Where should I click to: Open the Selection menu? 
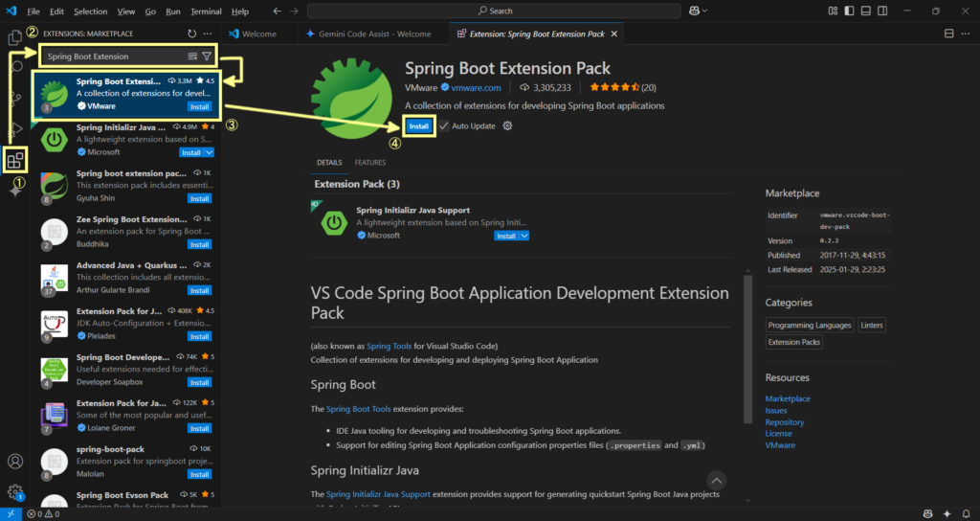coord(91,11)
